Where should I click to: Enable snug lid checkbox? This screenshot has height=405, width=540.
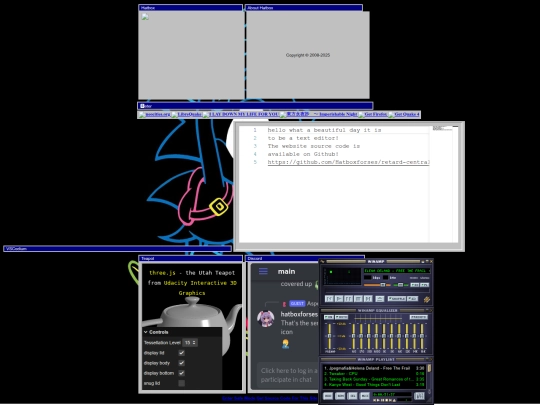point(181,383)
